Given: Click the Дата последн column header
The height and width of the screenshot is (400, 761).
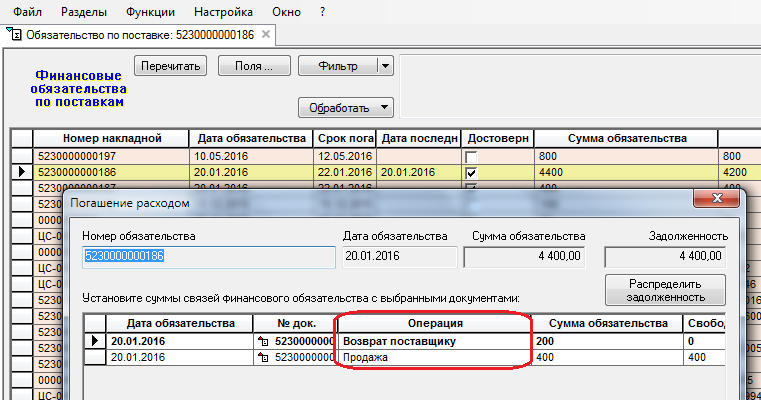Looking at the screenshot, I should (419, 138).
